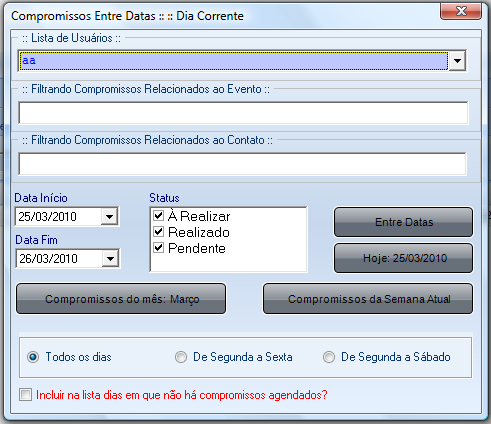Click the Entre Datas button

click(403, 222)
